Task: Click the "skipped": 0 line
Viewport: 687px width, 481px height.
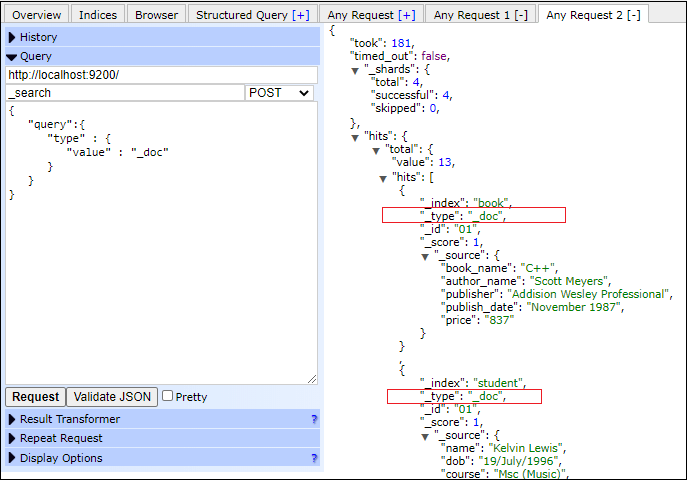Action: tap(405, 108)
